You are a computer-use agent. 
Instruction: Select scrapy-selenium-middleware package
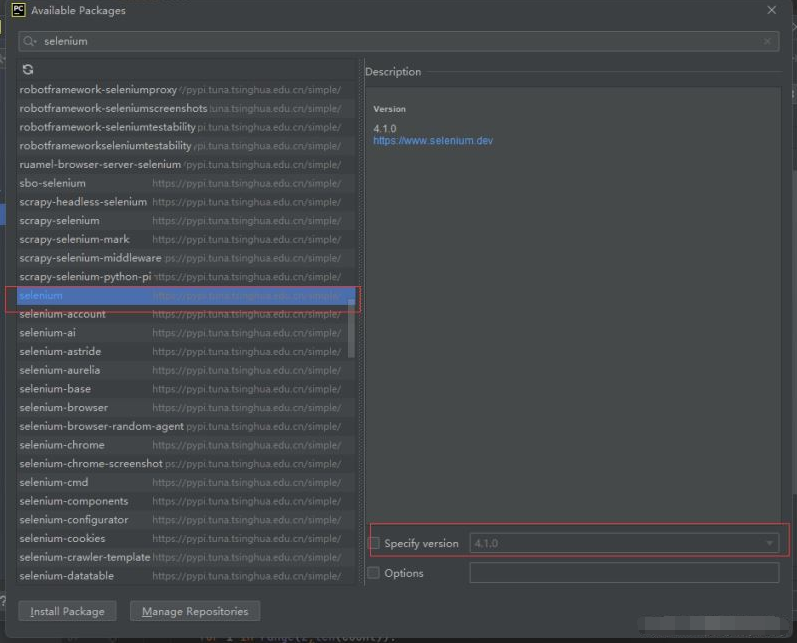pos(186,258)
